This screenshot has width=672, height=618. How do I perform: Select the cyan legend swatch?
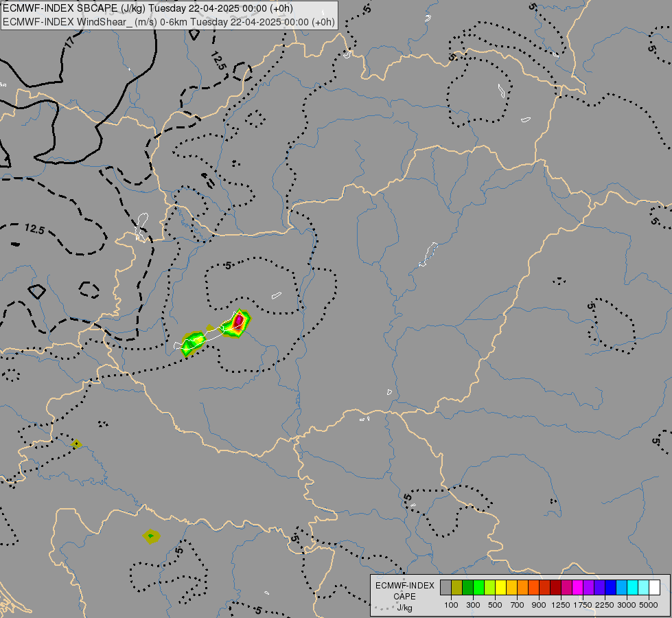(x=633, y=587)
